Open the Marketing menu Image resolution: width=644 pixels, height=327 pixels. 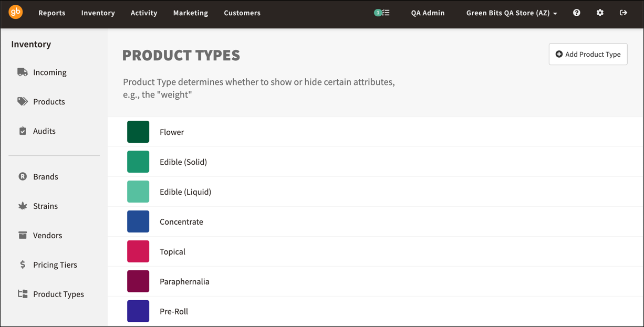[x=191, y=13]
